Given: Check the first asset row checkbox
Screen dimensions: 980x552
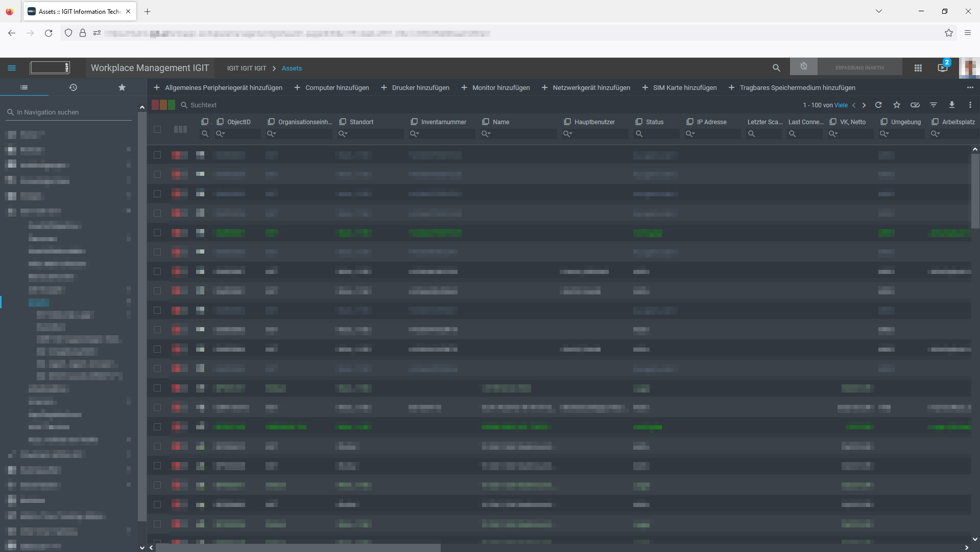Looking at the screenshot, I should [x=157, y=155].
